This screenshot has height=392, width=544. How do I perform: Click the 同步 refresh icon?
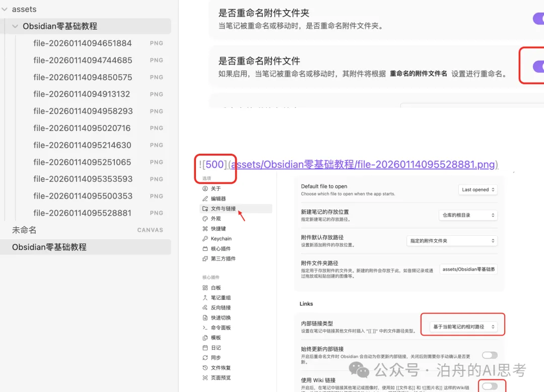205,358
